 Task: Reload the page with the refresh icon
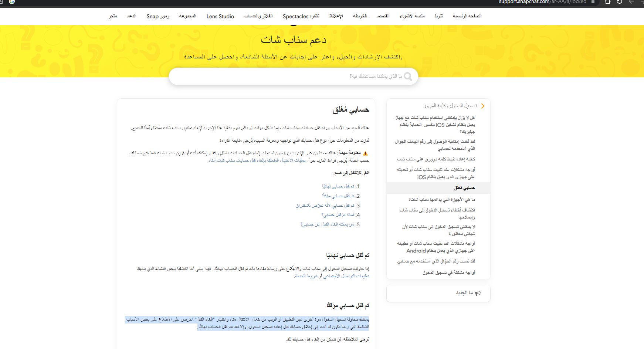point(620,2)
